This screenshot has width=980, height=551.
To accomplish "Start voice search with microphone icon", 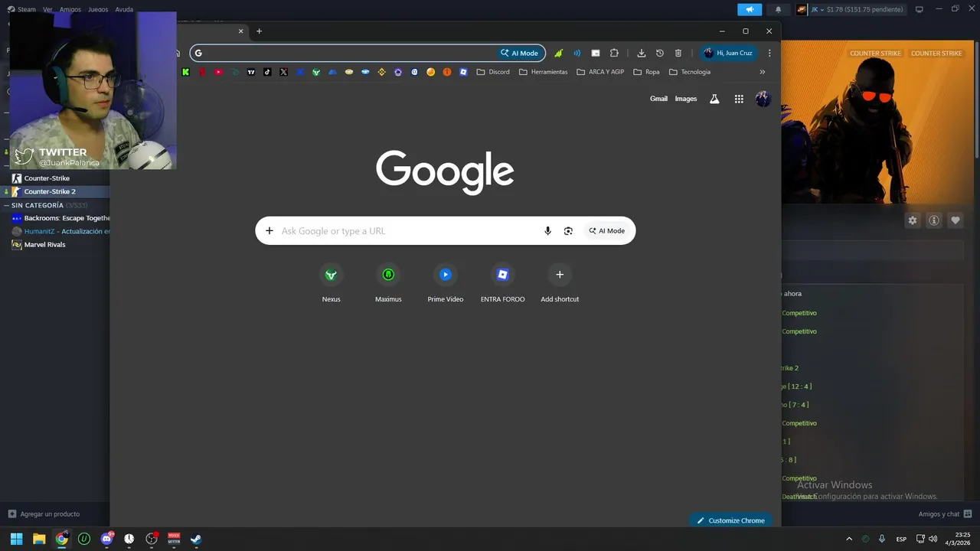I will [x=547, y=231].
